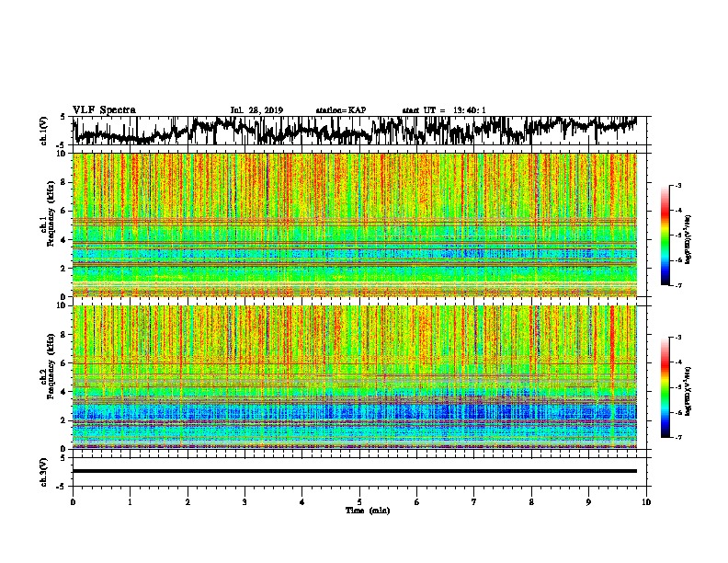The height and width of the screenshot is (563, 728).
Task: Click time axis tick label "6"
Action: click(417, 502)
